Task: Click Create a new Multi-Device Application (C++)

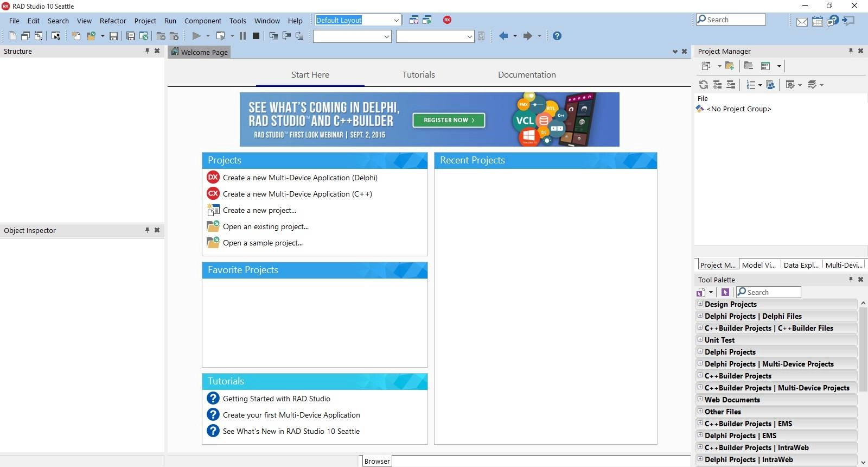Action: (x=297, y=194)
